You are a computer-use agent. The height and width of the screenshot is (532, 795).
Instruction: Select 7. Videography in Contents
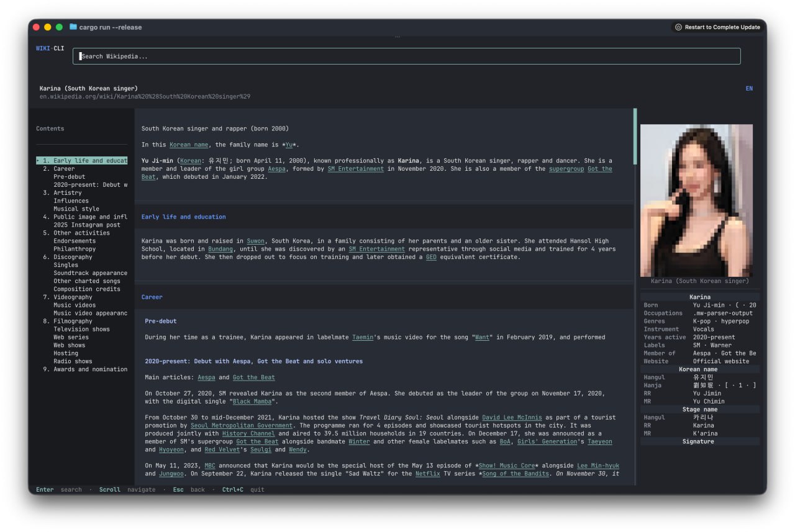[x=68, y=297]
